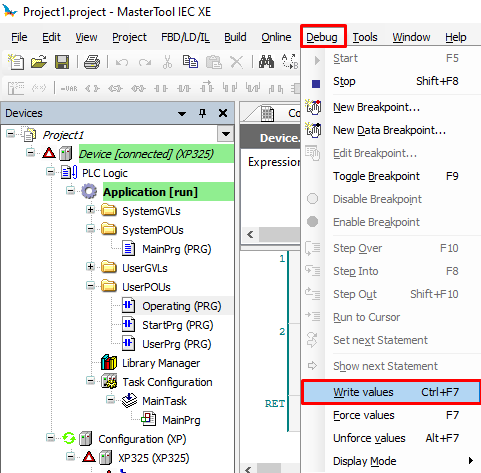Expand the SystemGVLs folder
The height and width of the screenshot is (473, 481).
click(90, 210)
